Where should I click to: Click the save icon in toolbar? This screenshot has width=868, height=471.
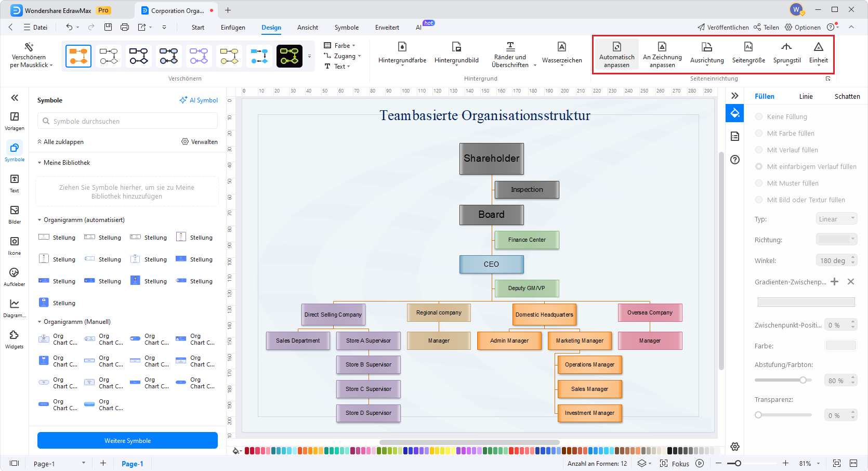(x=108, y=27)
